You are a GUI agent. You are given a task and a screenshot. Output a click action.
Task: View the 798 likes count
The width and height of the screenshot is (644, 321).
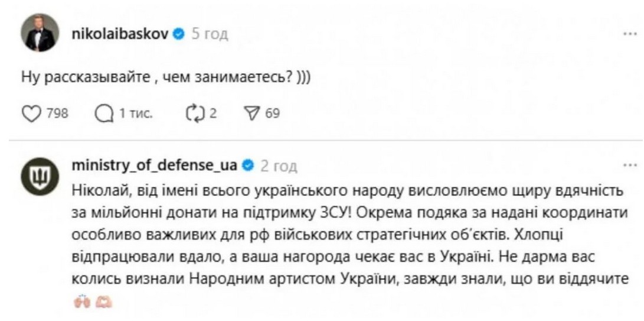(57, 113)
